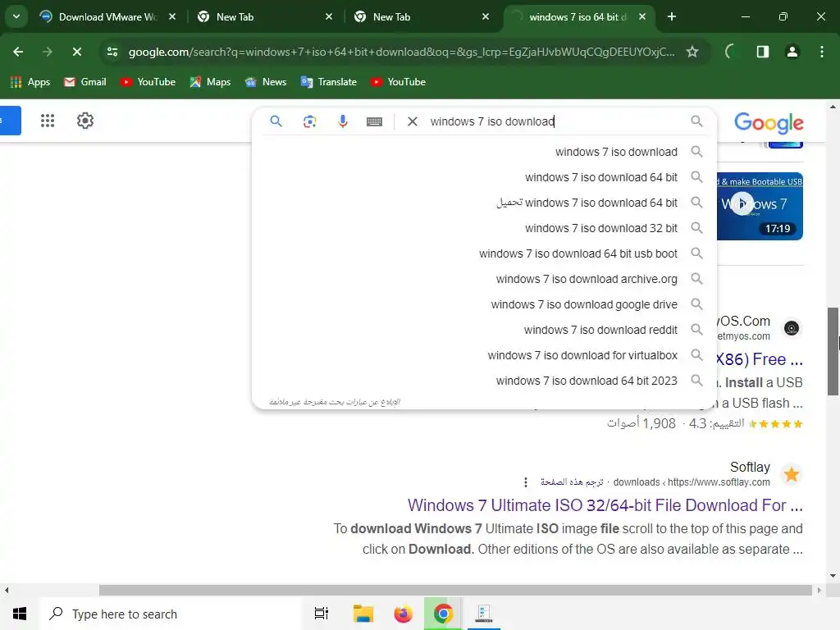Open the first YouTube bookmark
Viewport: 840px width, 630px height.
pos(148,82)
